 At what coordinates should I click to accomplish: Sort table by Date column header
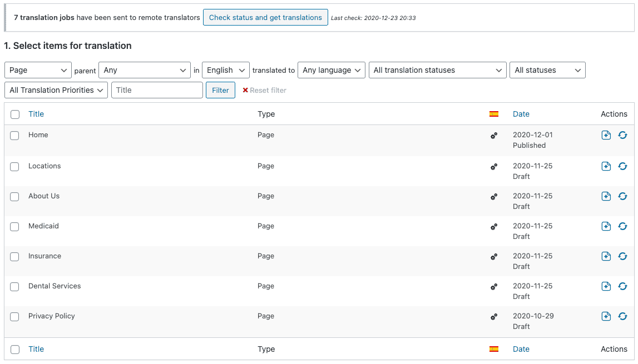tap(521, 114)
